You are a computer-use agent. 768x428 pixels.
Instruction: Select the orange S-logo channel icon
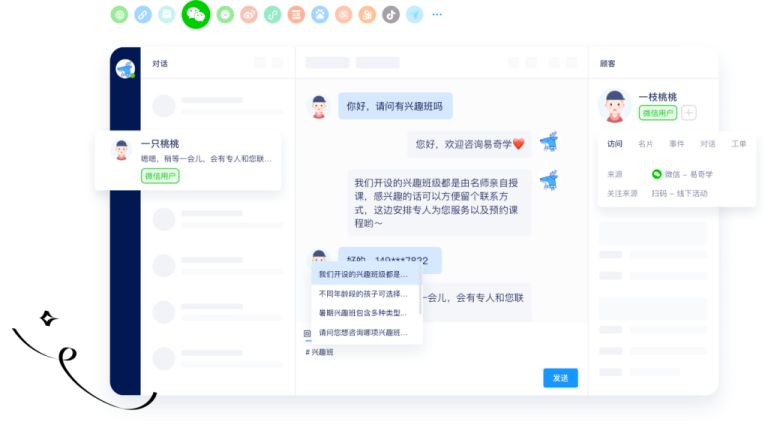point(343,15)
